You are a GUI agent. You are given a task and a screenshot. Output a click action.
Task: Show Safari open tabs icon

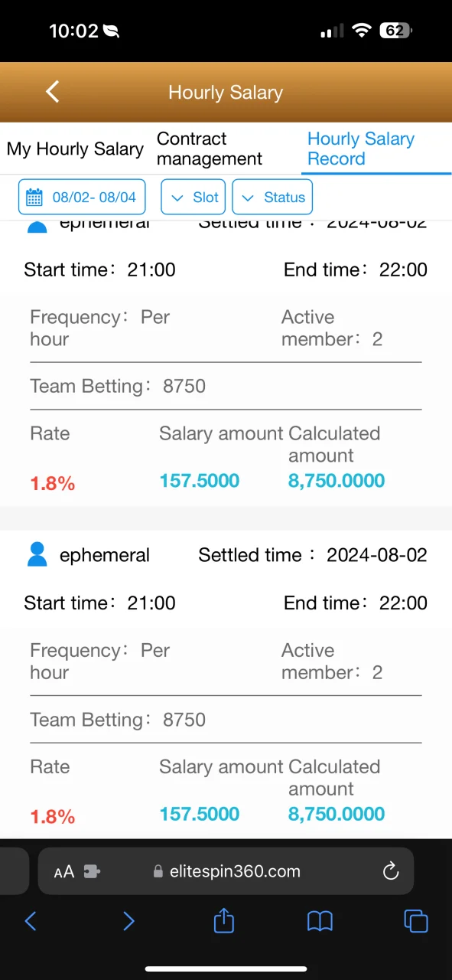tap(415, 921)
